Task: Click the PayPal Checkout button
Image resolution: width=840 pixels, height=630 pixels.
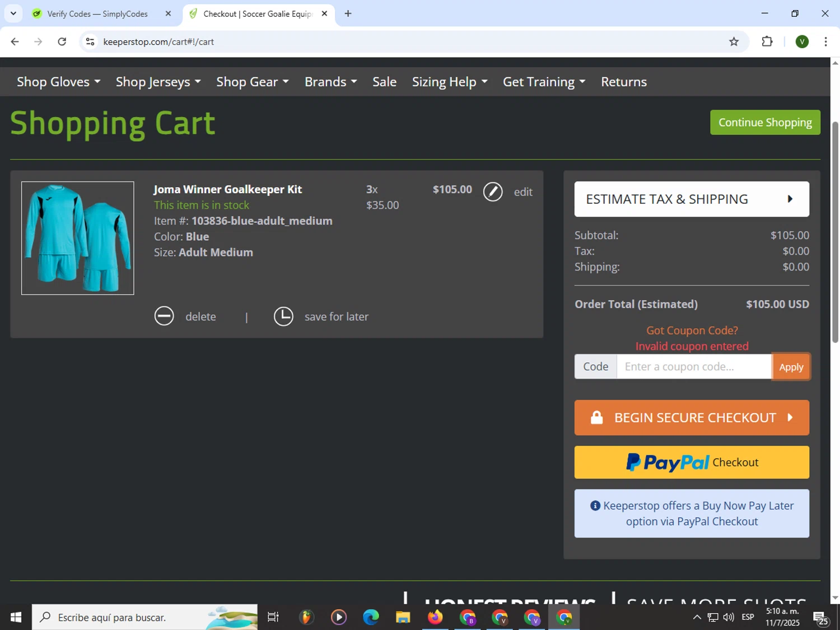Action: click(x=692, y=462)
